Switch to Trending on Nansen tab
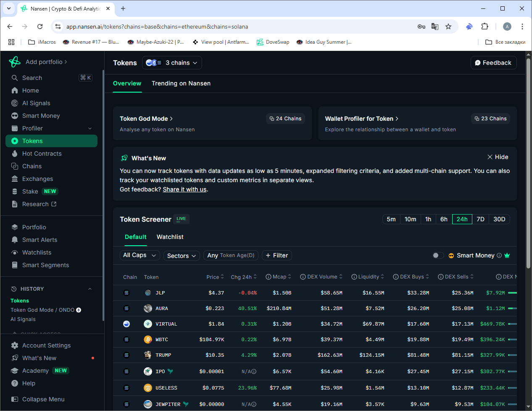This screenshot has height=411, width=532. click(x=181, y=83)
